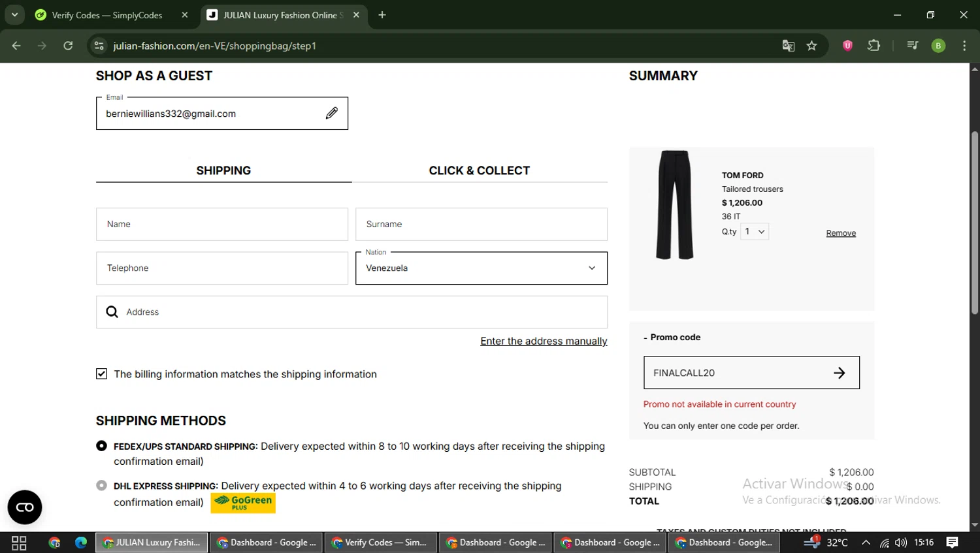Open Windows Task View icon

pos(19,543)
